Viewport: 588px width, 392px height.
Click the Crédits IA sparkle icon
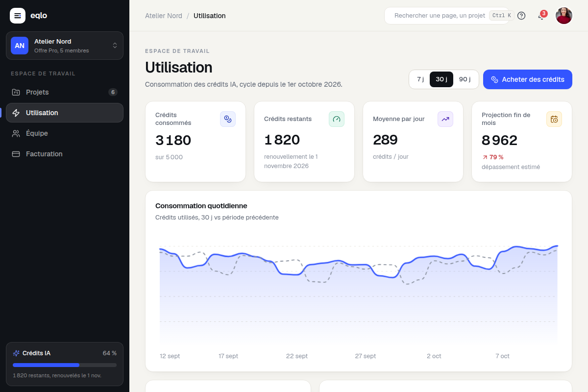pos(16,353)
